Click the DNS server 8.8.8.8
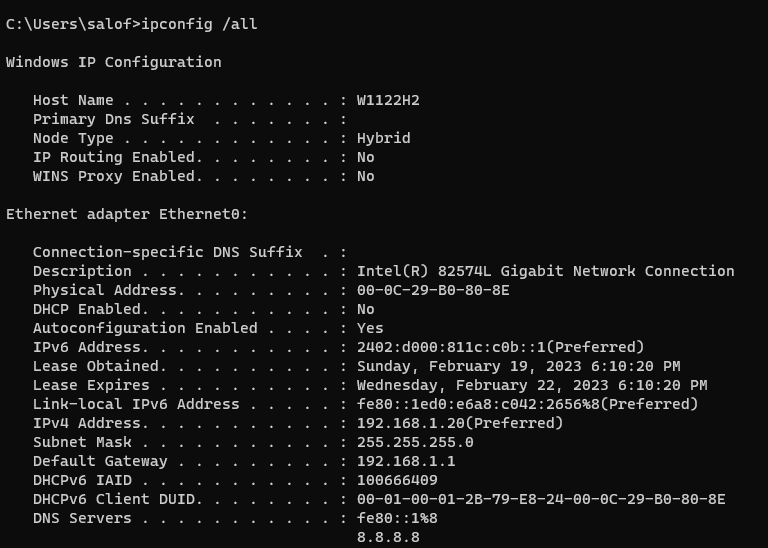Screen dimensions: 768x548 (388, 537)
